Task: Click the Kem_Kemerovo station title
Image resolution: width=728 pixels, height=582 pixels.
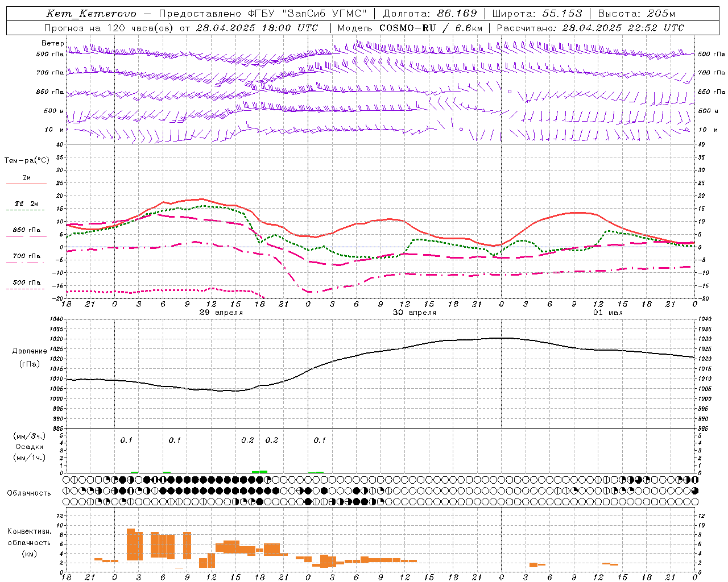Action: pos(91,14)
